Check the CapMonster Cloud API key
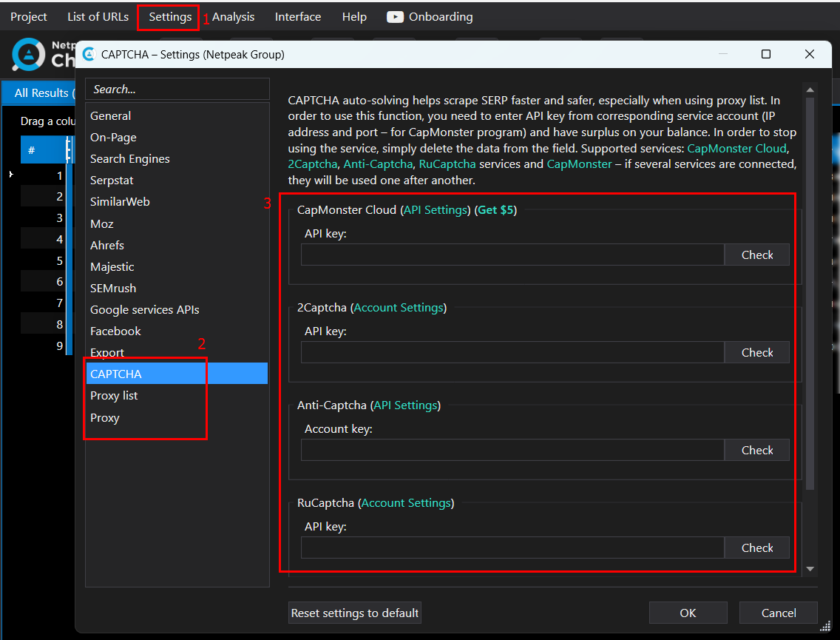Viewport: 840px width, 640px height. (756, 255)
